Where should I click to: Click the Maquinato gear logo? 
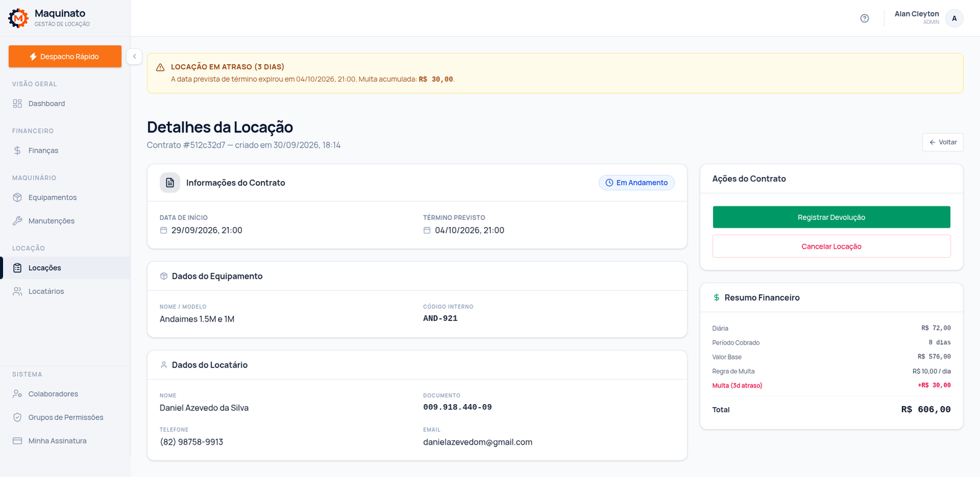coord(18,18)
